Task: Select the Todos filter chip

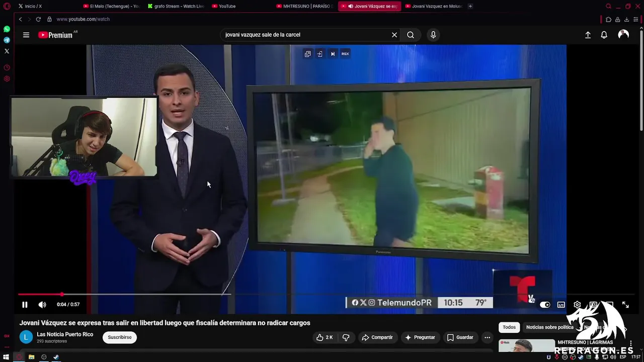Action: 509,327
